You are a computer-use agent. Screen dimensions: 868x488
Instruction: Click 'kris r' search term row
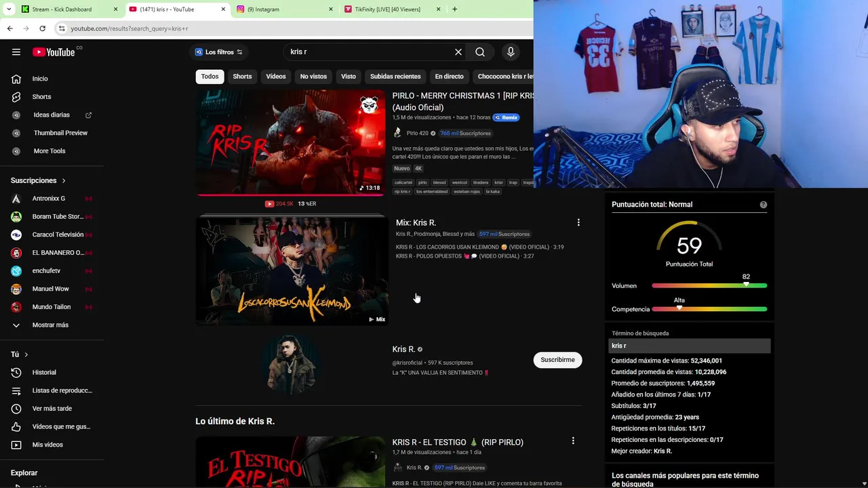(689, 346)
